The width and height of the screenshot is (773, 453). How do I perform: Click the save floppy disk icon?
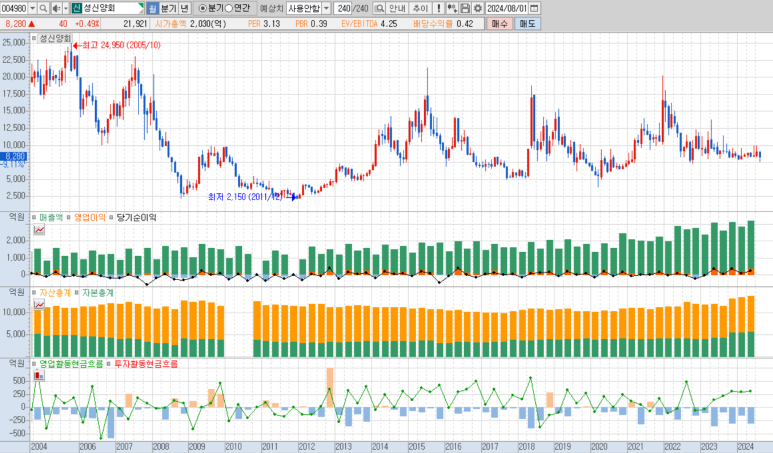point(464,8)
